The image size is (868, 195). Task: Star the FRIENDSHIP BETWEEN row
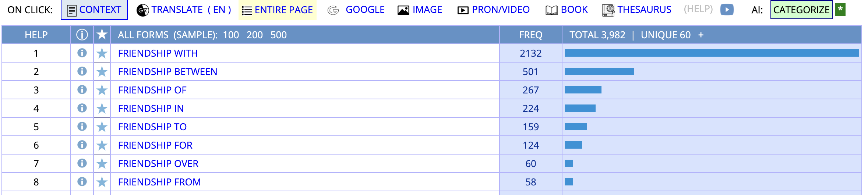(102, 72)
